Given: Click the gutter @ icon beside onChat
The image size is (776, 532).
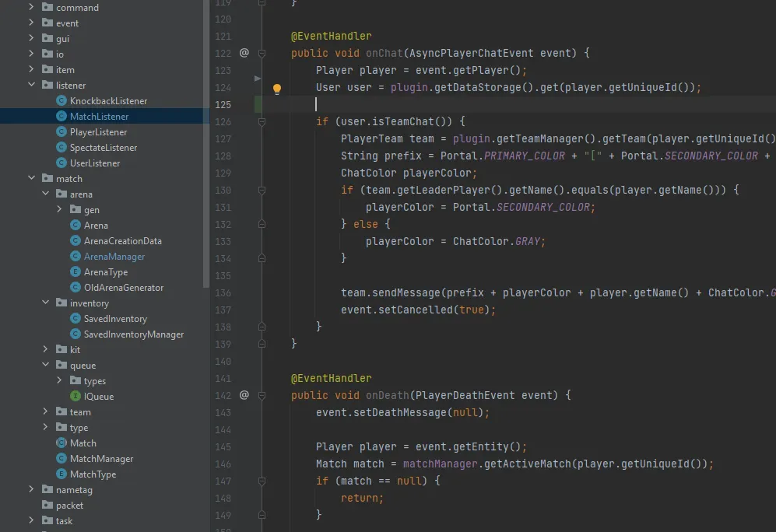Looking at the screenshot, I should [x=244, y=53].
